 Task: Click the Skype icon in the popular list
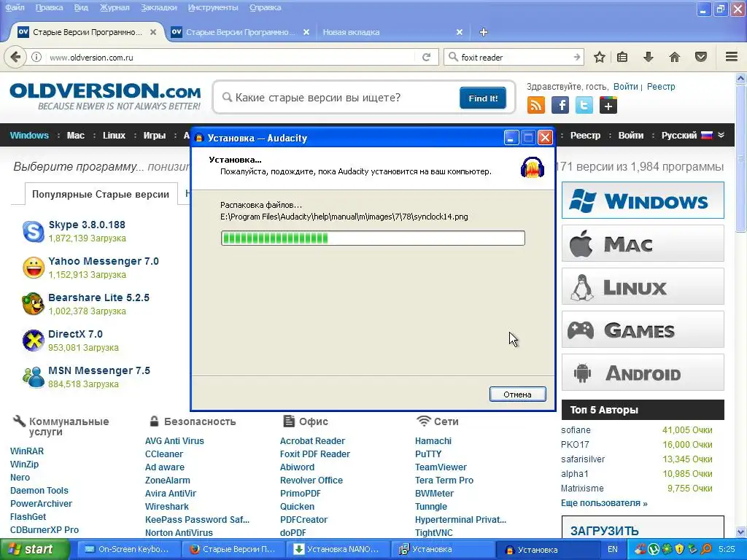[x=34, y=231]
